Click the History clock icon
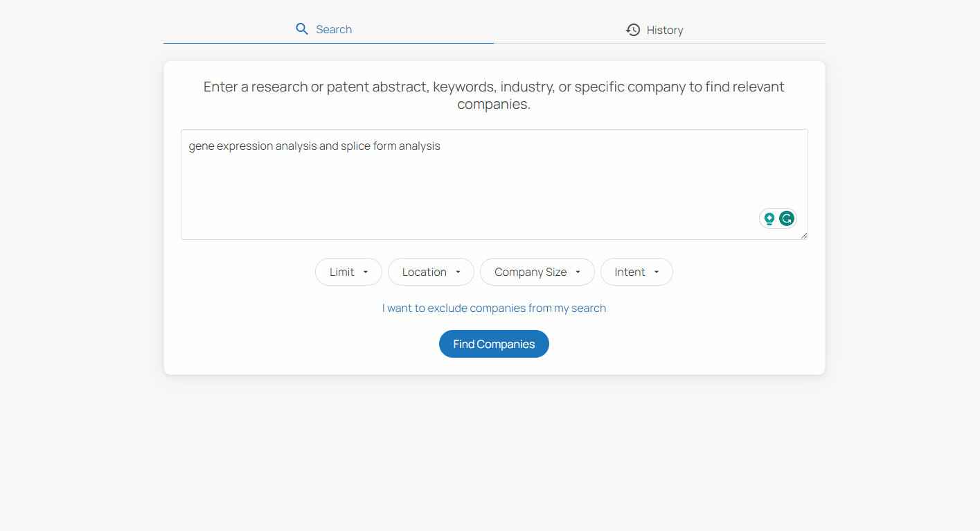 [x=633, y=30]
